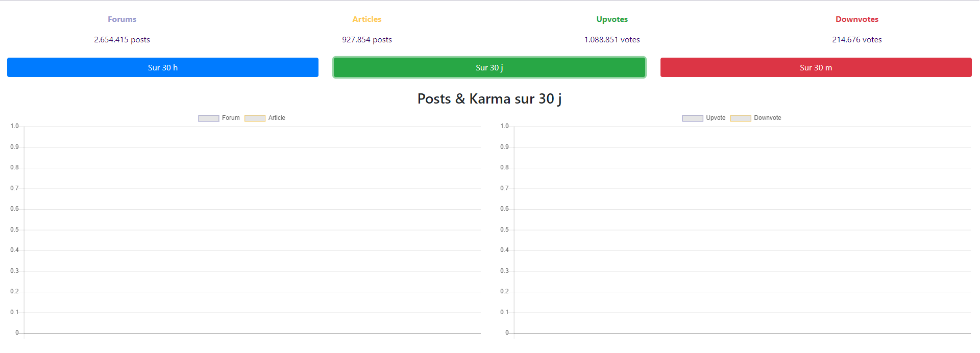Click the 214.676 votes count
Image resolution: width=980 pixels, height=353 pixels.
(856, 40)
